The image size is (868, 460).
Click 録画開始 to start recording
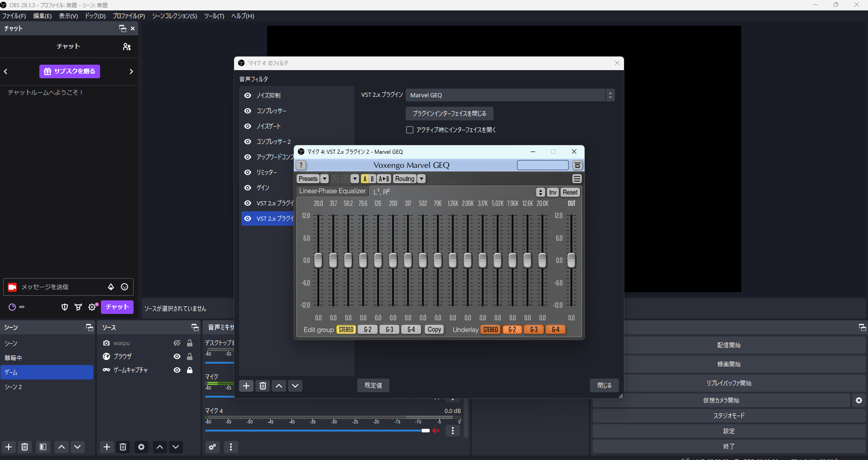(729, 364)
